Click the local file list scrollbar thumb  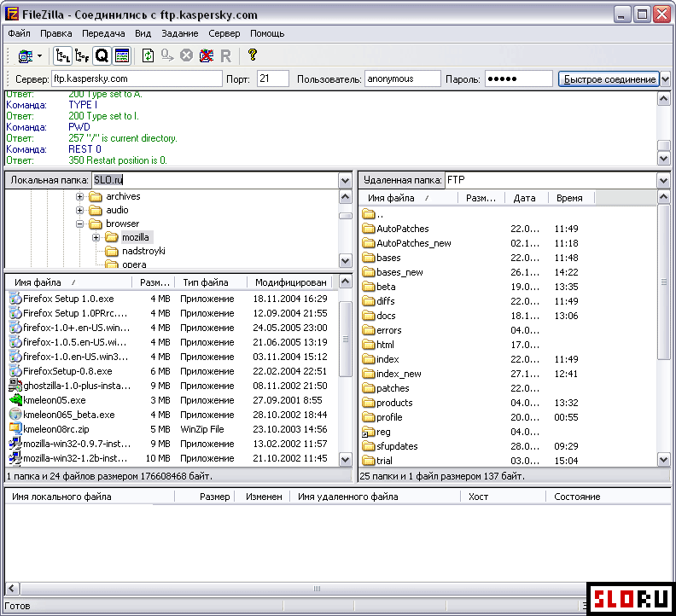pos(346,339)
